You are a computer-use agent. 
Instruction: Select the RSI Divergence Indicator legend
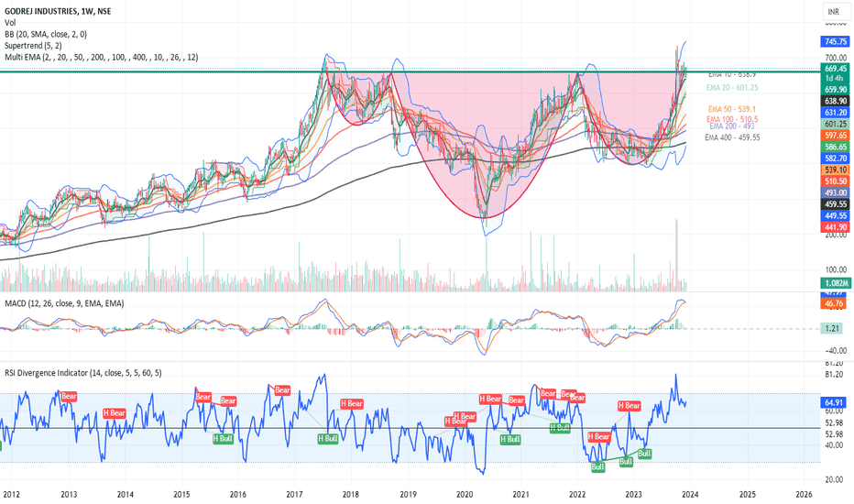pos(83,373)
